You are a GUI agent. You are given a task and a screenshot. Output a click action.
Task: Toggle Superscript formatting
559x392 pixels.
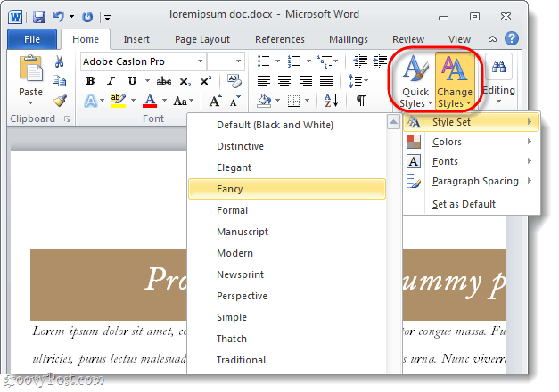(x=206, y=81)
